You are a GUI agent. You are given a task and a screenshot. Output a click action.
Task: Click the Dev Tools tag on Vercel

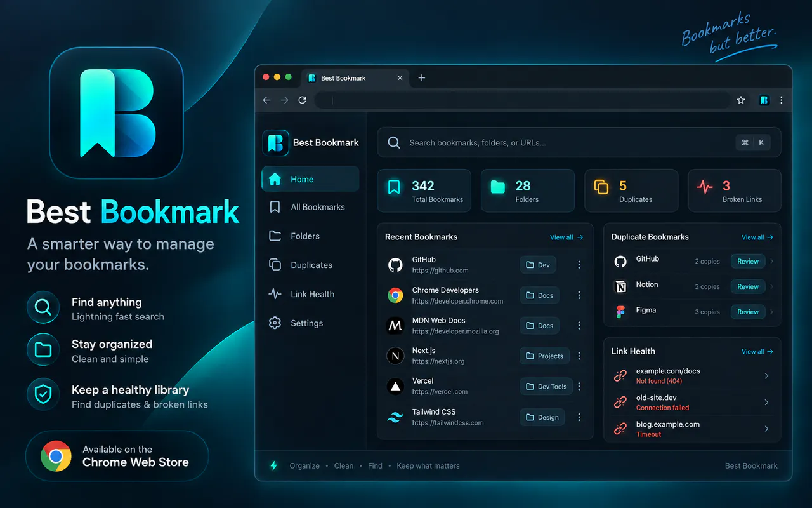546,386
